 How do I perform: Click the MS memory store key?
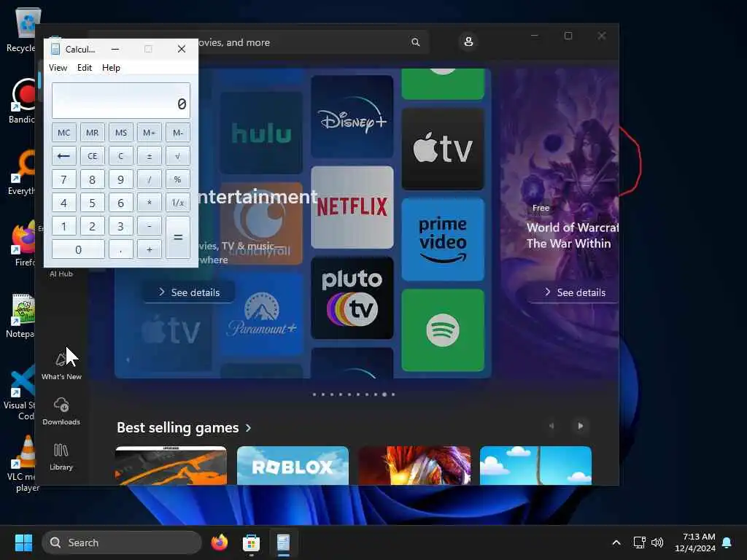(x=121, y=133)
